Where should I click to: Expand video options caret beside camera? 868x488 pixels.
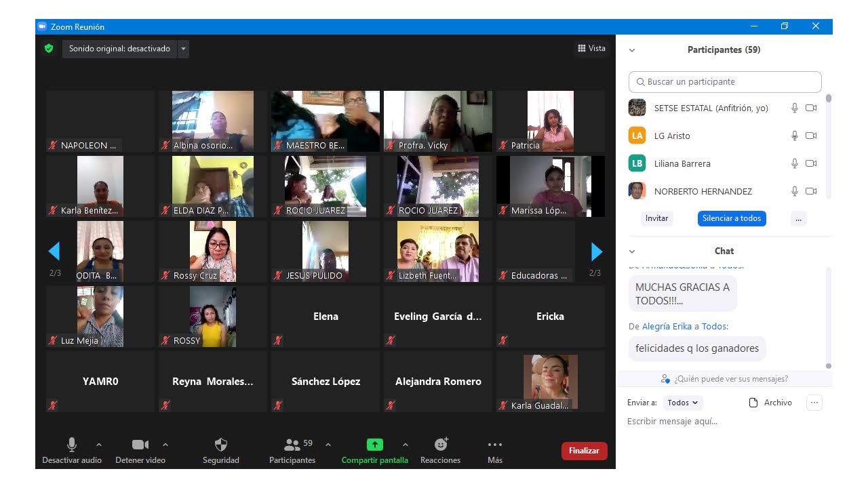tap(165, 445)
